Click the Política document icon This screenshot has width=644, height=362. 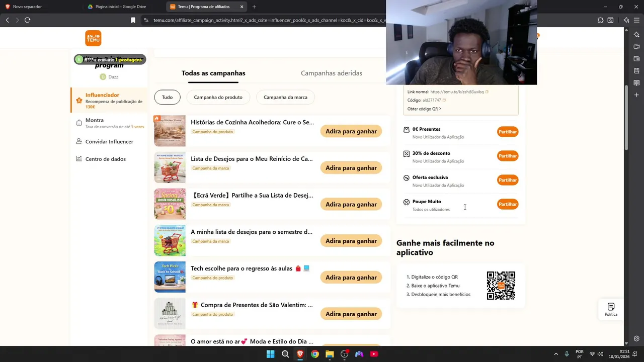click(x=611, y=307)
